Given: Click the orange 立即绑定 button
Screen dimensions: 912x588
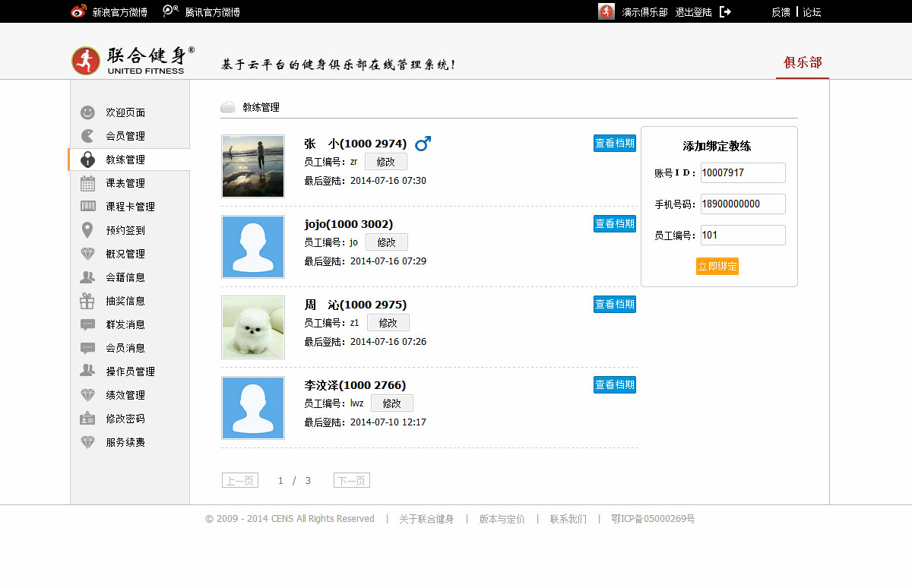Looking at the screenshot, I should pos(717,267).
